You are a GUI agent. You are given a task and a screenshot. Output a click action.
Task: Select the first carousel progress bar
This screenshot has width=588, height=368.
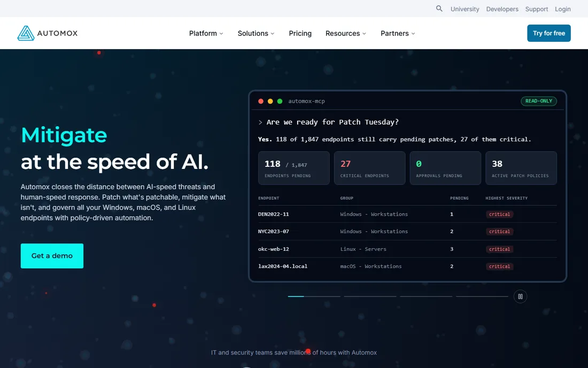[314, 296]
